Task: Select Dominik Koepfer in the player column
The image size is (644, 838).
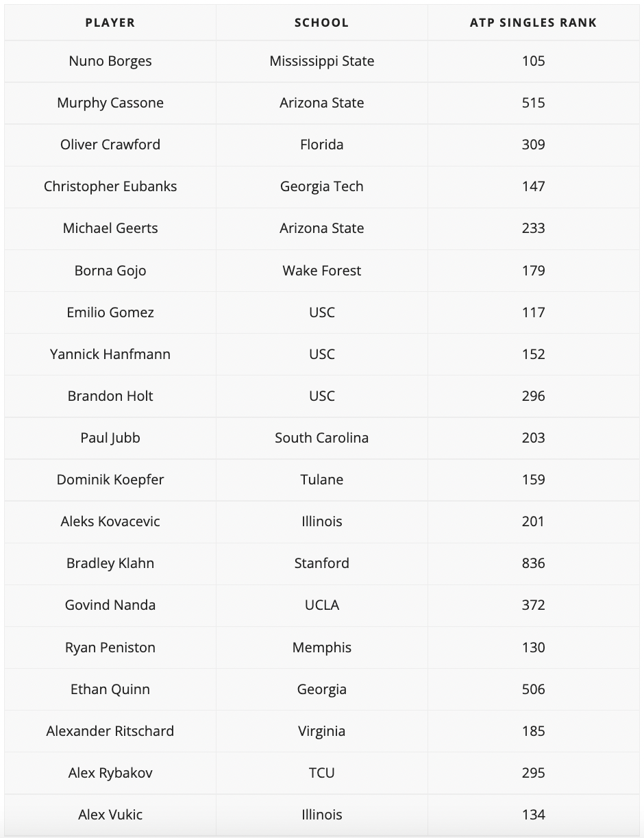Action: 110,480
